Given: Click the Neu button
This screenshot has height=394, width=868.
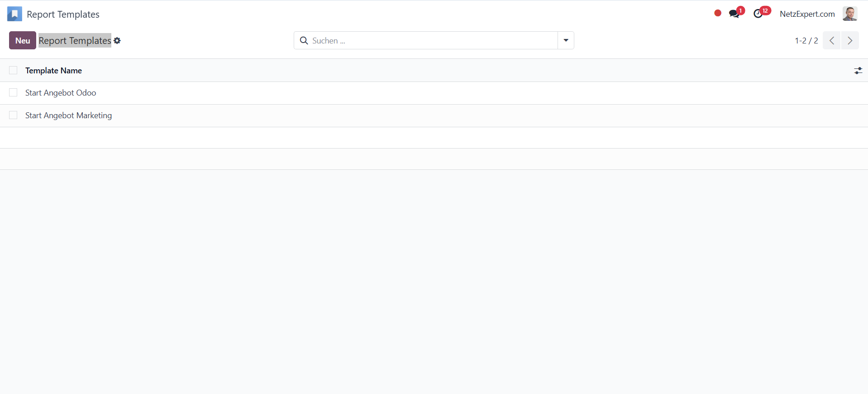Looking at the screenshot, I should click(23, 41).
